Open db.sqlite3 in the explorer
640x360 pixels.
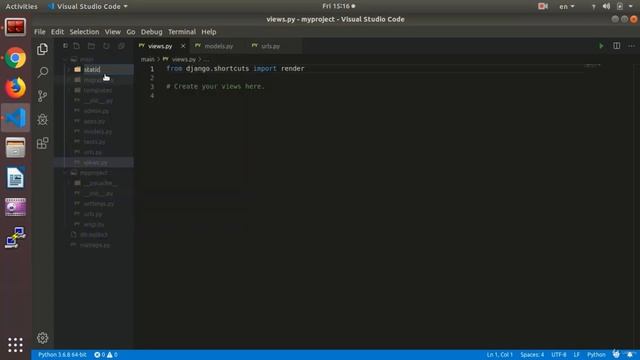94,235
